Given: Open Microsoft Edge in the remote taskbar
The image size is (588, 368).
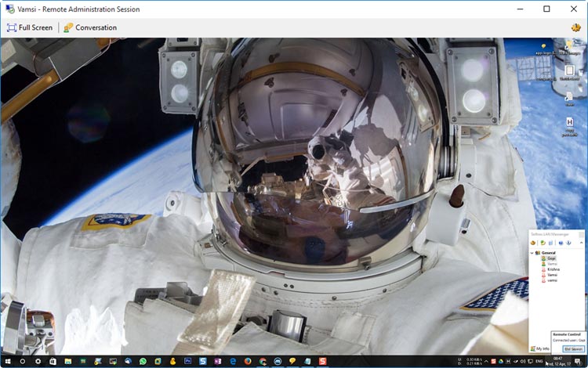Looking at the screenshot, I should (x=247, y=361).
